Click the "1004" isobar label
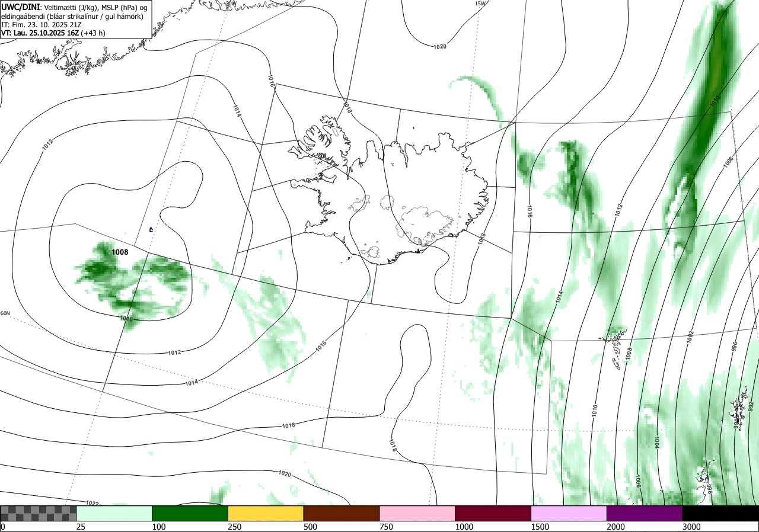759x532 pixels. pos(656,442)
